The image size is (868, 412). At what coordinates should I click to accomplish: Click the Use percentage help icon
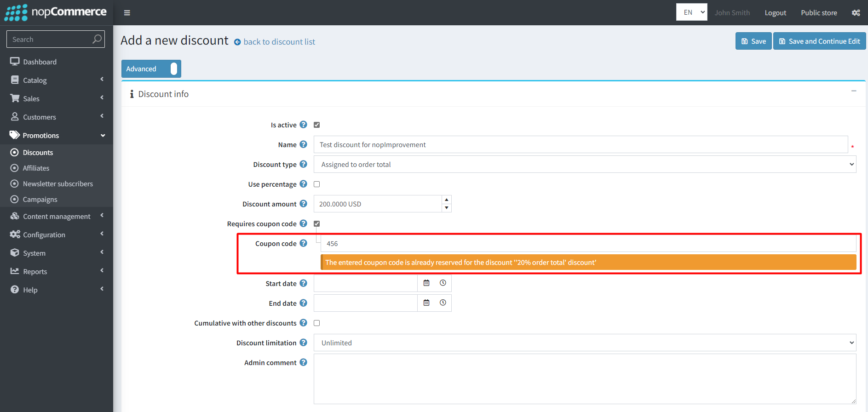coord(303,184)
